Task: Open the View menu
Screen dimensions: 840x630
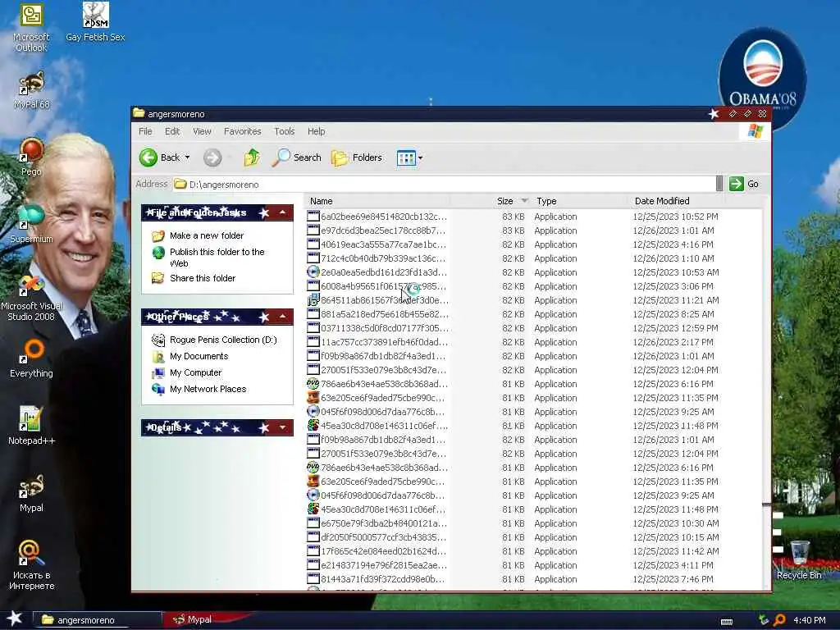Action: (x=202, y=131)
